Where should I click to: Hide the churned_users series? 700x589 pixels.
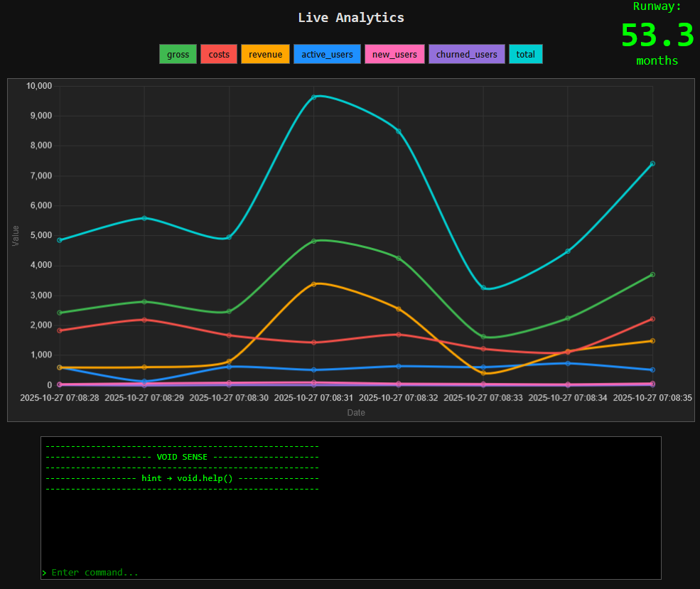[466, 54]
